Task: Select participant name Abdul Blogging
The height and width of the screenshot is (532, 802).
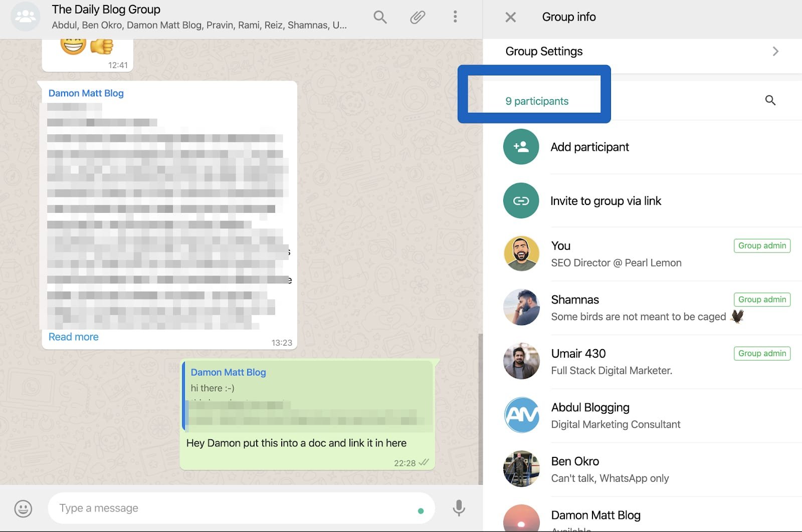Action: 590,407
